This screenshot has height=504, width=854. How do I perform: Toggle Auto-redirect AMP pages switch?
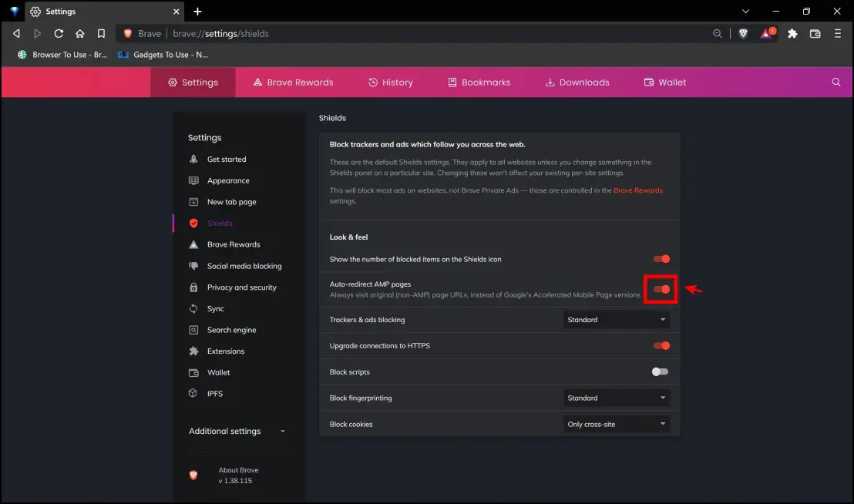[x=661, y=290]
